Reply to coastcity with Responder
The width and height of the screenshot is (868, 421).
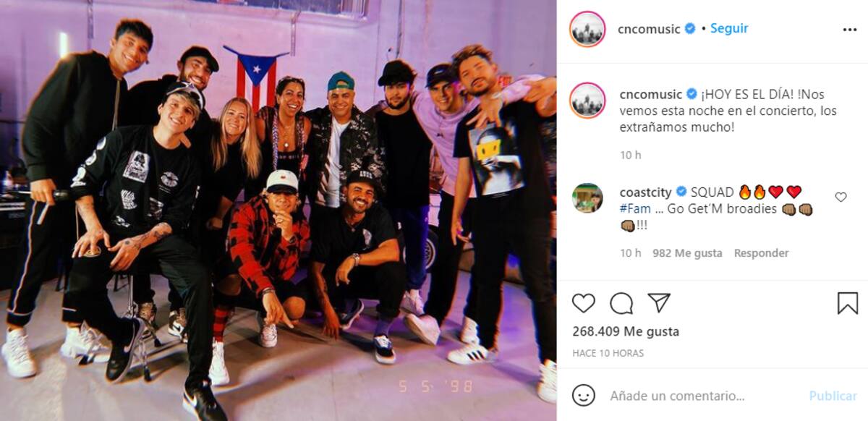click(761, 253)
